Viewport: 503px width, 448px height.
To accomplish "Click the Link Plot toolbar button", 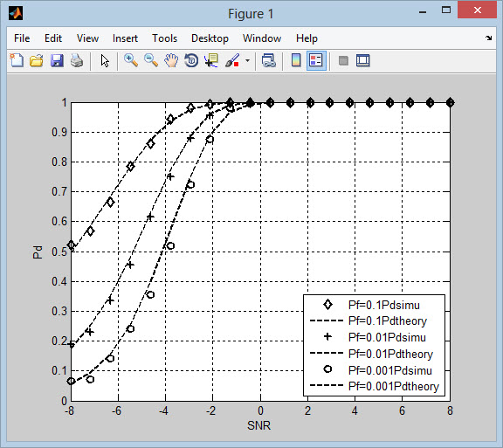I will click(x=268, y=60).
